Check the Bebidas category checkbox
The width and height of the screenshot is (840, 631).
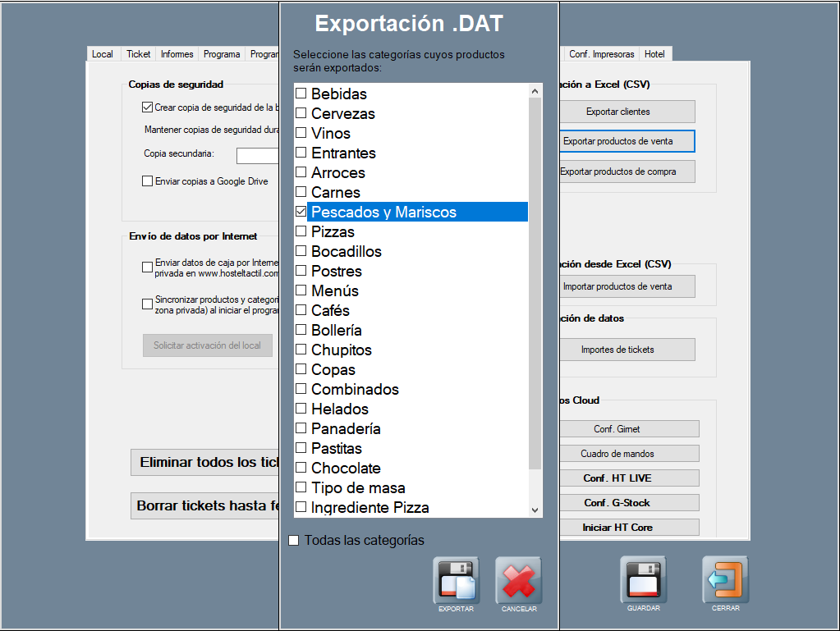[x=301, y=94]
